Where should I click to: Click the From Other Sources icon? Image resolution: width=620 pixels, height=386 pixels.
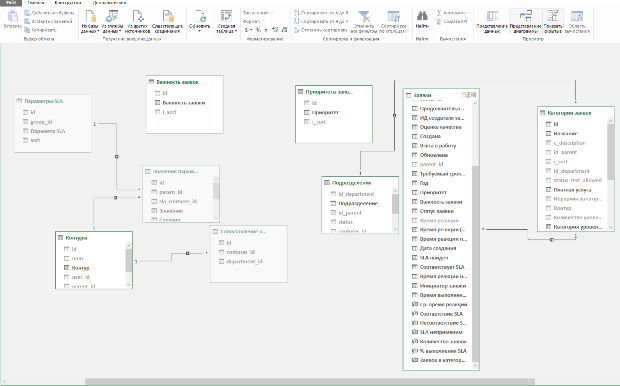(x=138, y=17)
